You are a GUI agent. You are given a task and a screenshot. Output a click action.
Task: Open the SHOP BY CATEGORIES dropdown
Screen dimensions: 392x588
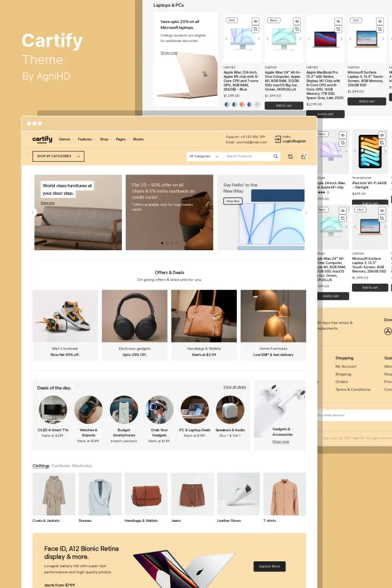pyautogui.click(x=58, y=156)
